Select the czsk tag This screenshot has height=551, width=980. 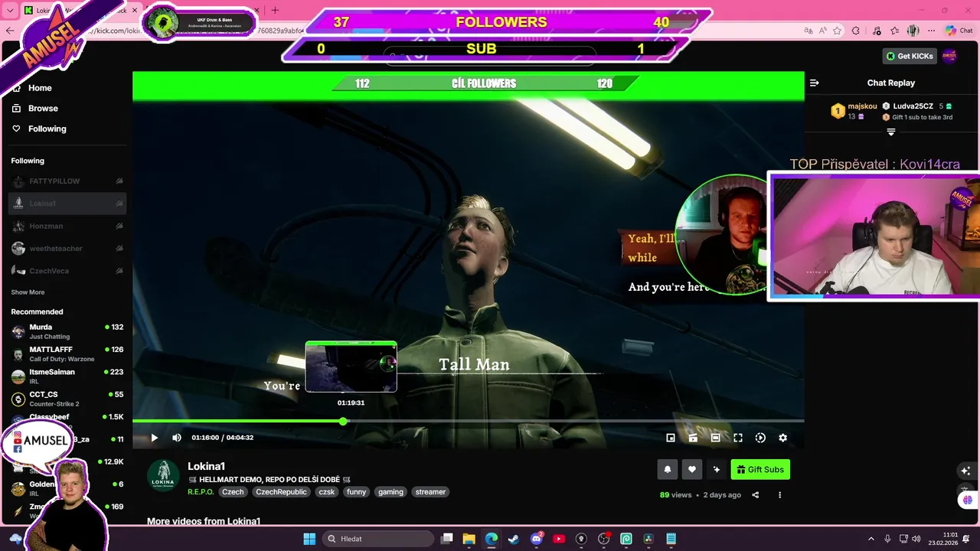click(327, 492)
